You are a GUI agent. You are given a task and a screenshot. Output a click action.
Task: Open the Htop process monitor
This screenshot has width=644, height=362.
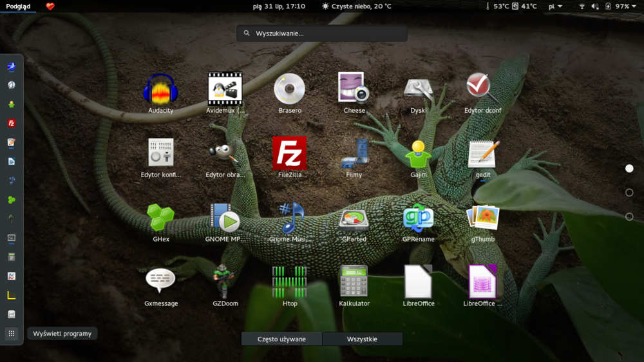coord(289,282)
